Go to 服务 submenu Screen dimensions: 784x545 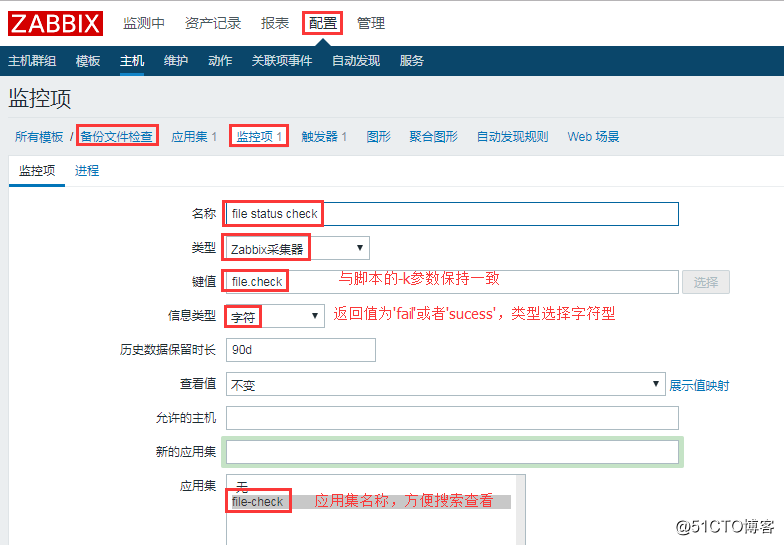[412, 61]
